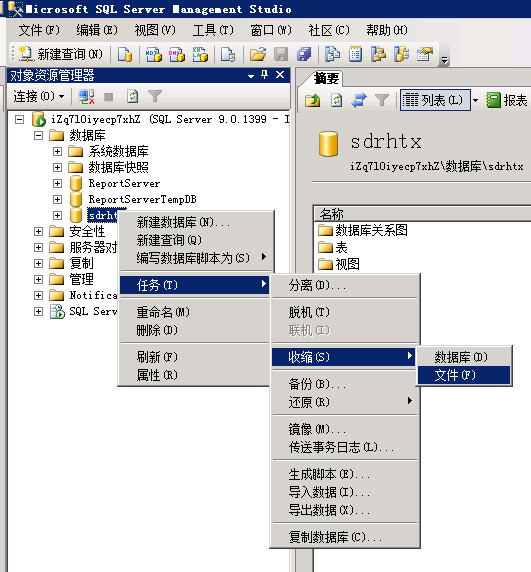Click the Save disk icon

point(281,54)
